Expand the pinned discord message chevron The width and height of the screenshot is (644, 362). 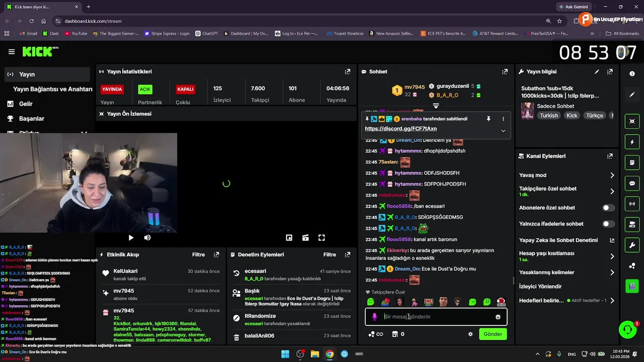(x=503, y=131)
